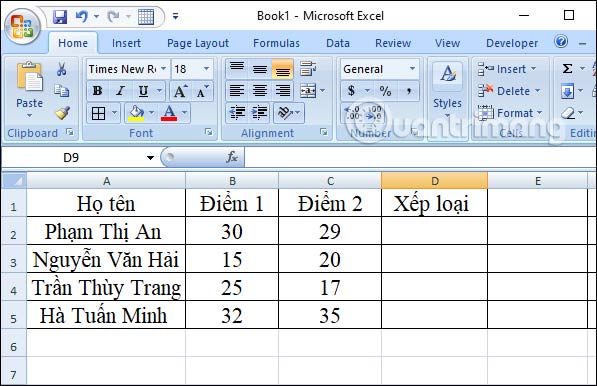Open the Styles gallery
Screen dimensions: 597x386
point(447,88)
